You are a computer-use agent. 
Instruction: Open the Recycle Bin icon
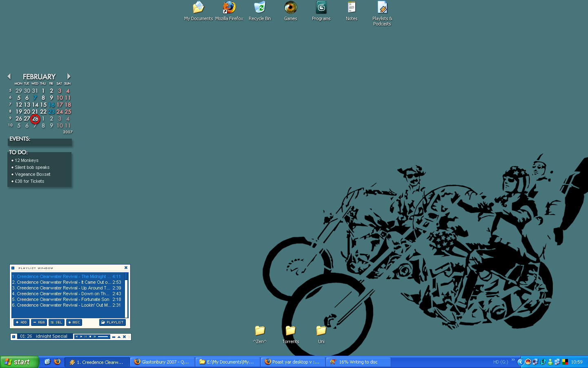pyautogui.click(x=260, y=11)
